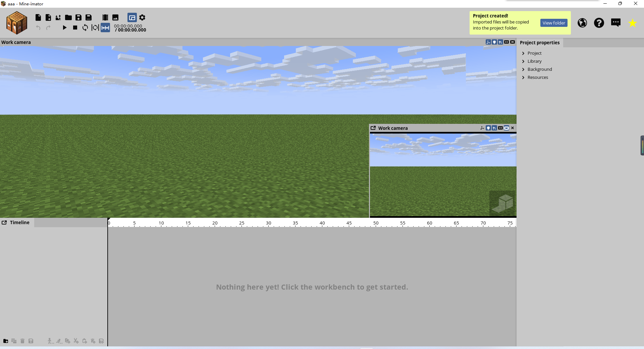This screenshot has height=349, width=644.
Task: Click the save timeline object floppy icon
Action: [x=31, y=341]
